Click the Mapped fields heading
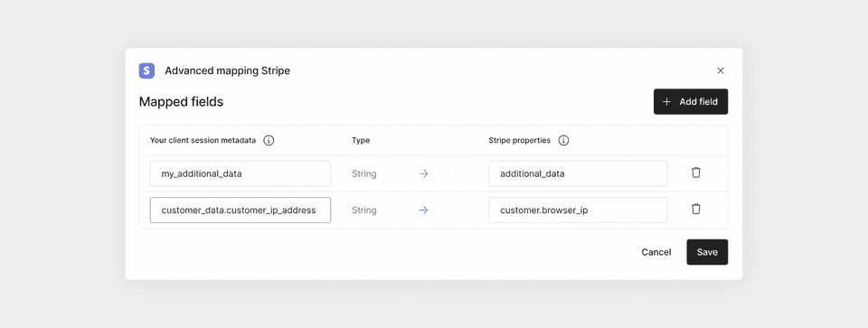 click(x=181, y=102)
